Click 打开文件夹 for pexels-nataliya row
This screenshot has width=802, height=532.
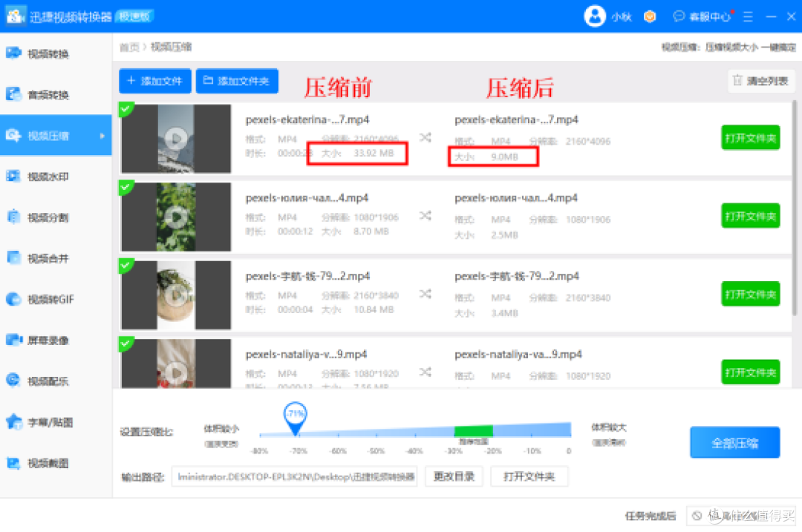(750, 372)
